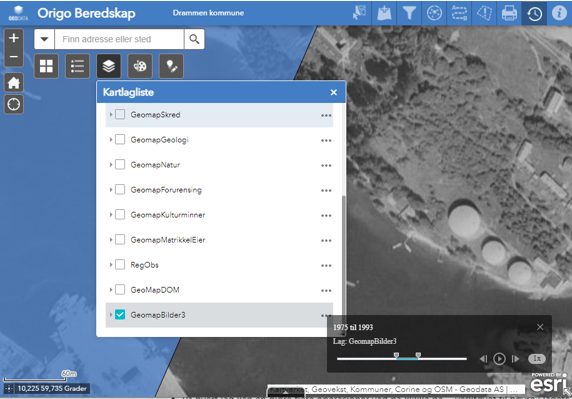Viewport: 572px width, 399px height.
Task: Expand the GeoMapDOM layer tree
Action: (x=111, y=290)
